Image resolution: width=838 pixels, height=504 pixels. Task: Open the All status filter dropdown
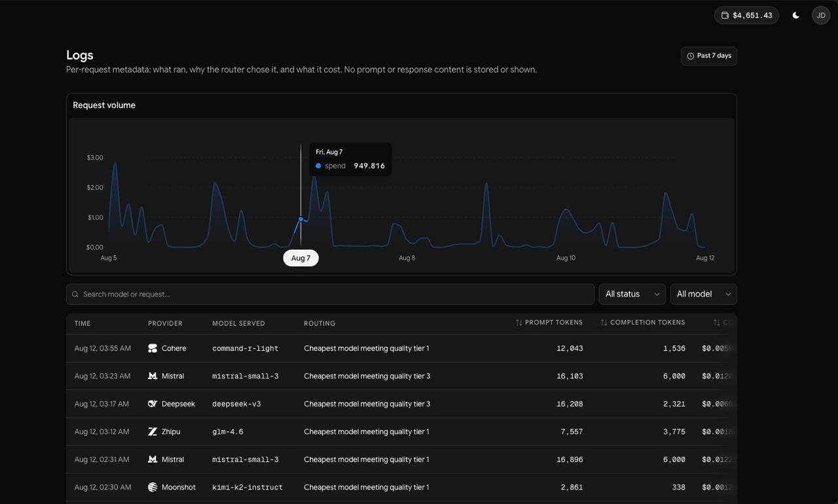pyautogui.click(x=632, y=294)
